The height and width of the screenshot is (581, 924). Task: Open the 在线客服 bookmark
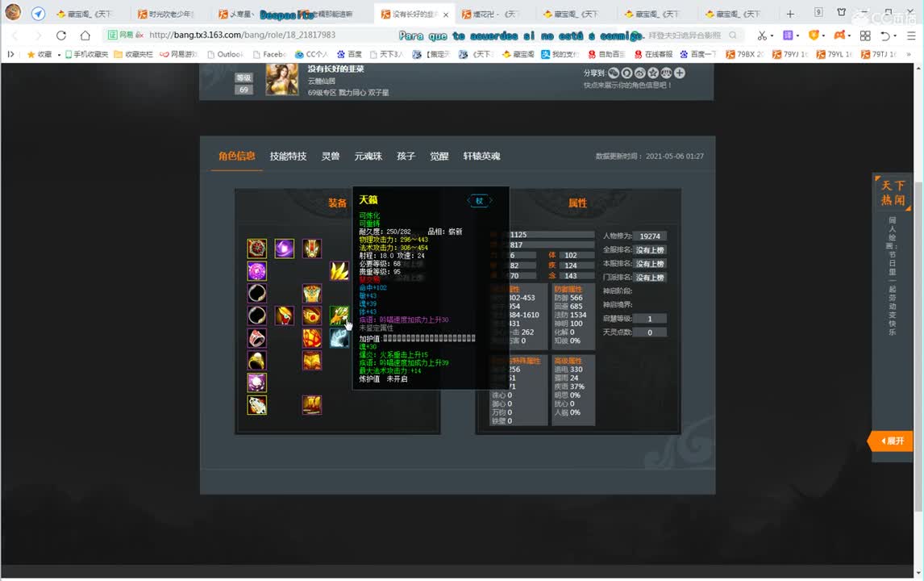point(654,54)
